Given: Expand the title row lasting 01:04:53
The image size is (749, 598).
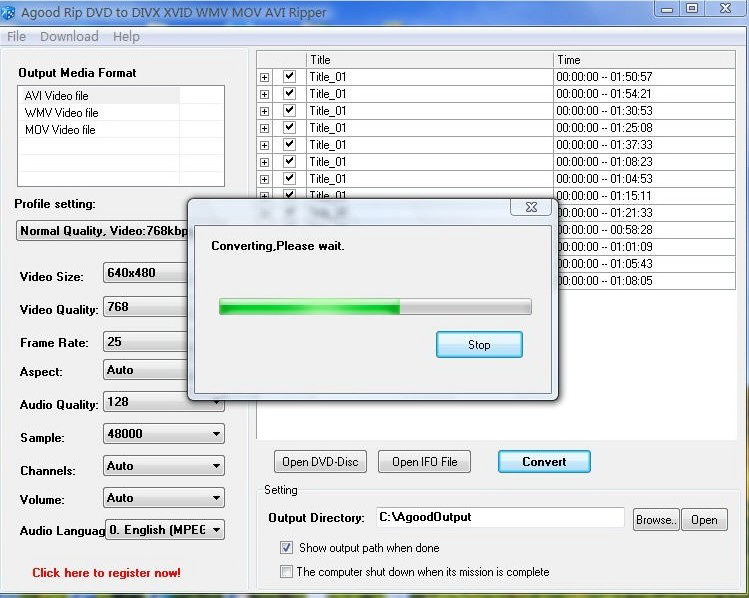Looking at the screenshot, I should [264, 179].
